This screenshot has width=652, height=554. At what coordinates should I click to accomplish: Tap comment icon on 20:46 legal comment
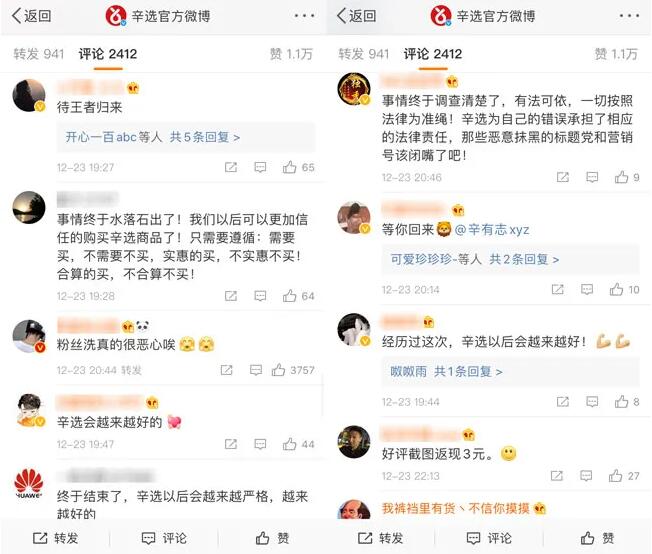(592, 177)
